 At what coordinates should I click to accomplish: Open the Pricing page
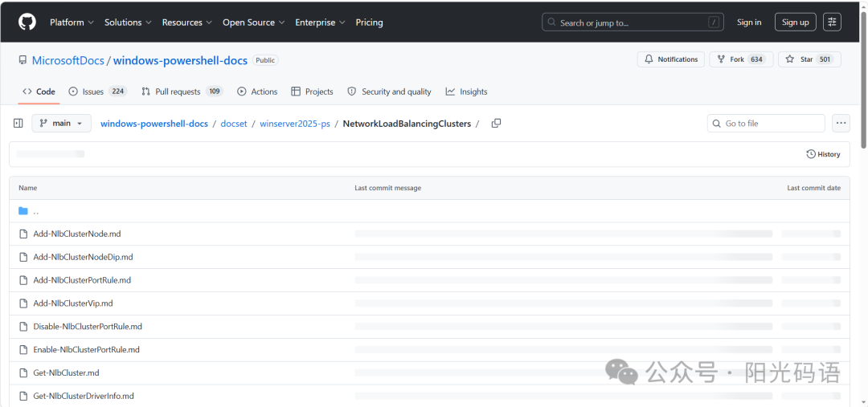(369, 22)
